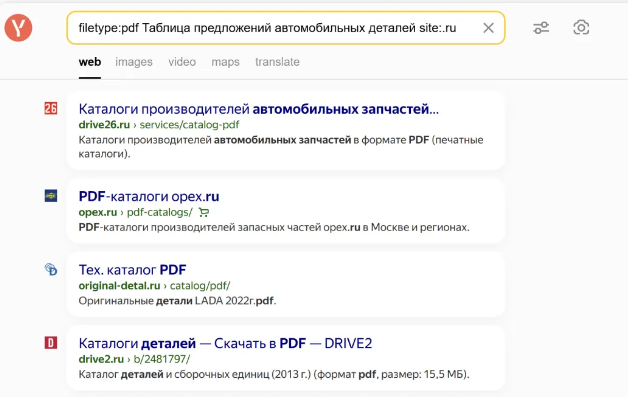Click the opex.ru favicon
Screen dimensions: 628x397
point(51,195)
